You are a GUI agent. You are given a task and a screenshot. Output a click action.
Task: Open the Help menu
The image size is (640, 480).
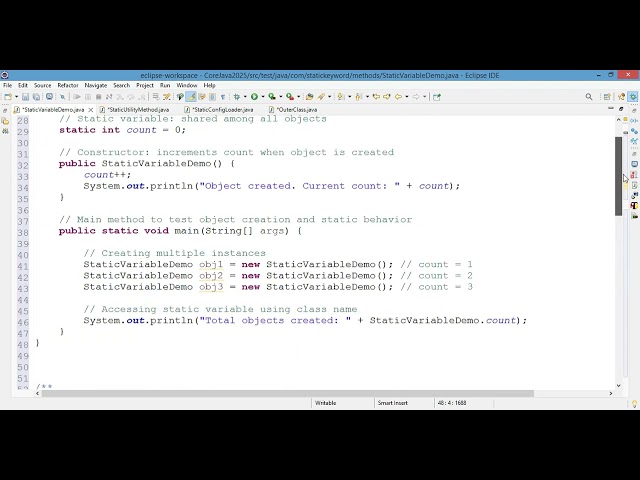209,85
